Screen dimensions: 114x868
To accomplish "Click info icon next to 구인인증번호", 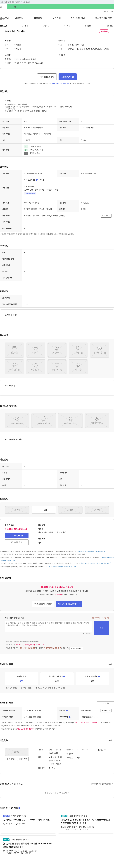I will 70,717.
